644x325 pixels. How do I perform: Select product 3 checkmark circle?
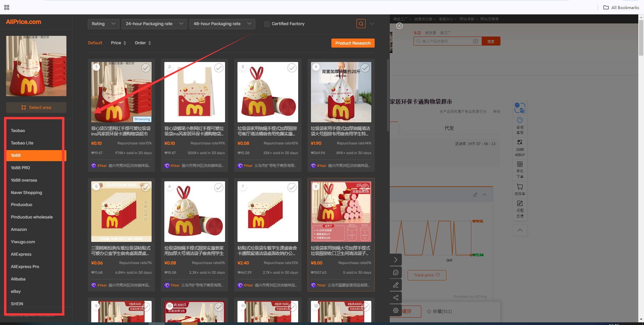click(x=292, y=68)
